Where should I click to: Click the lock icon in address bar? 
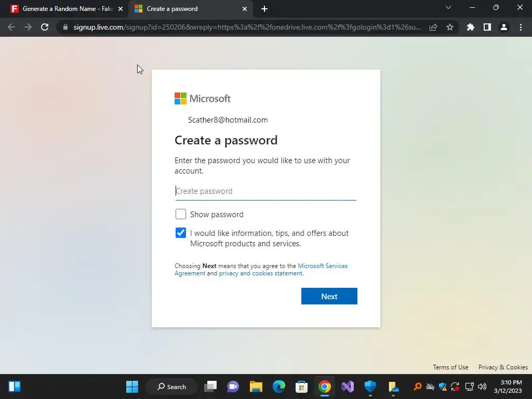tap(65, 27)
